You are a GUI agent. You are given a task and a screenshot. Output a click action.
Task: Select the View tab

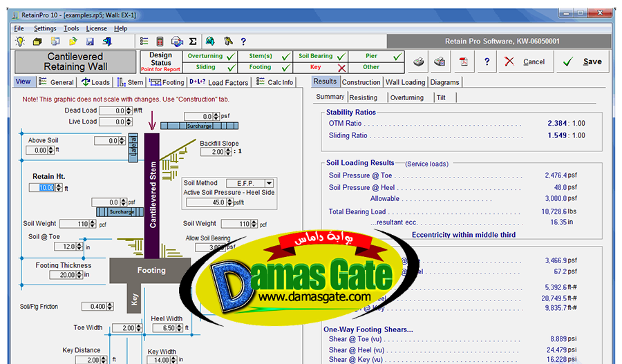(x=23, y=82)
